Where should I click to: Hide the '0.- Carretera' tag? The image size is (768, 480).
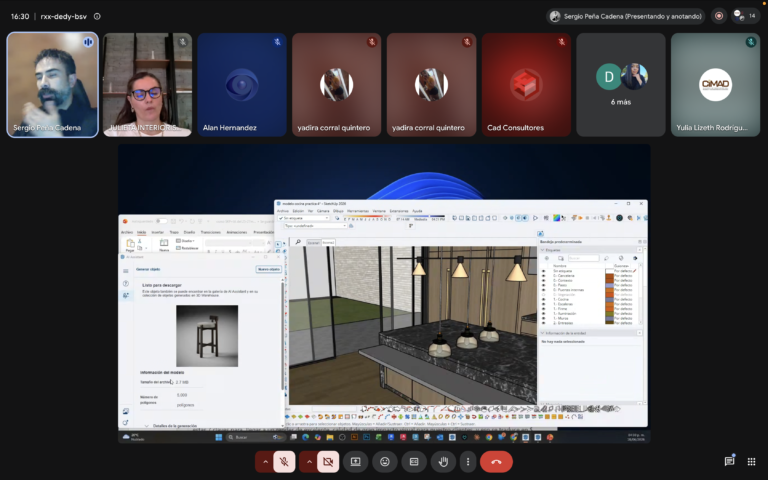point(543,276)
